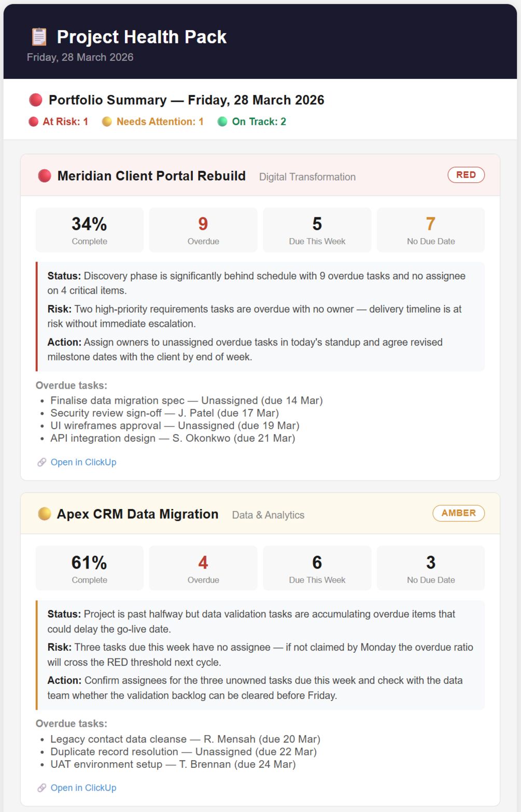Viewport: 521px width, 812px height.
Task: Click the Apex 6 Due This Week tile
Action: [x=317, y=568]
